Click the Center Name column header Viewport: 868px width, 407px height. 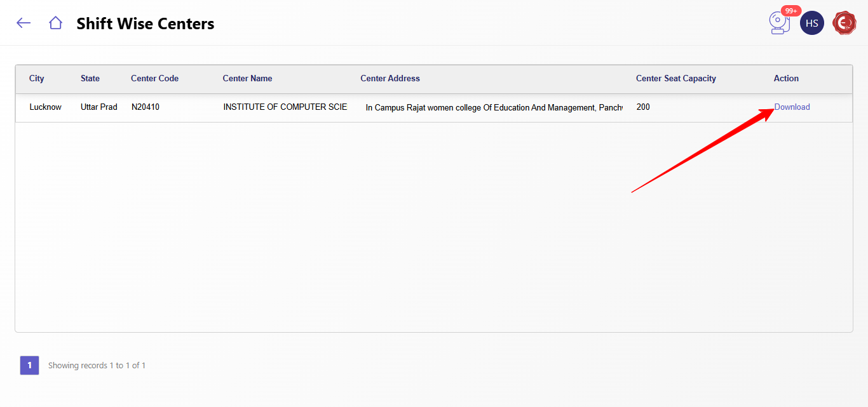[247, 79]
